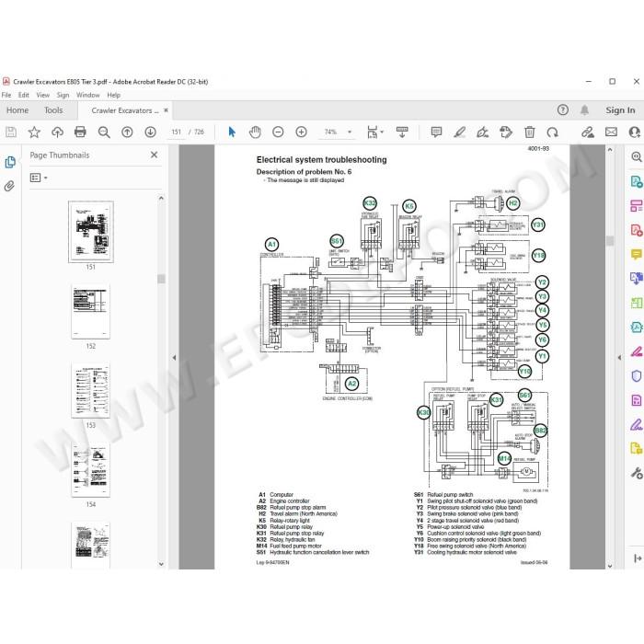Open the notifications bell
Screen dimensions: 644x644
pos(584,109)
